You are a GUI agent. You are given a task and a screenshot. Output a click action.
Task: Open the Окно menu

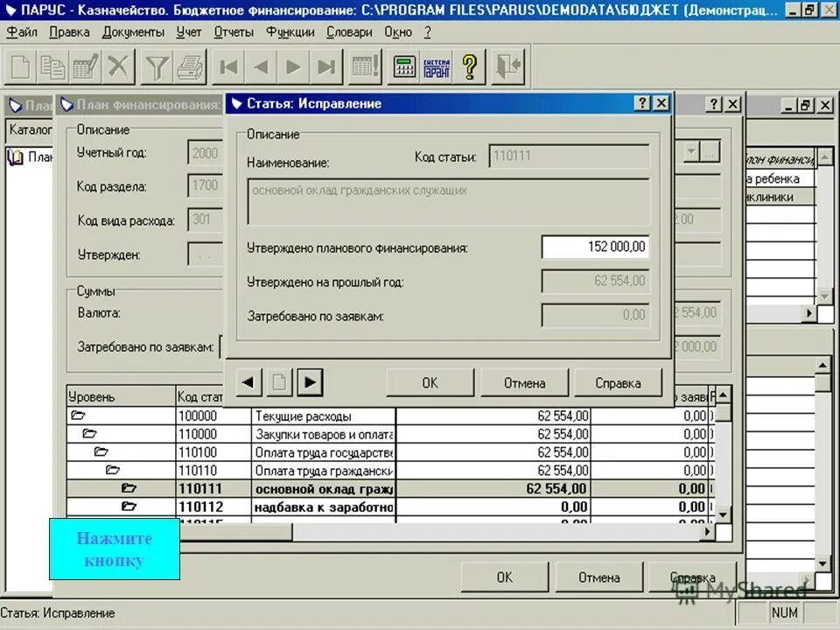(399, 32)
